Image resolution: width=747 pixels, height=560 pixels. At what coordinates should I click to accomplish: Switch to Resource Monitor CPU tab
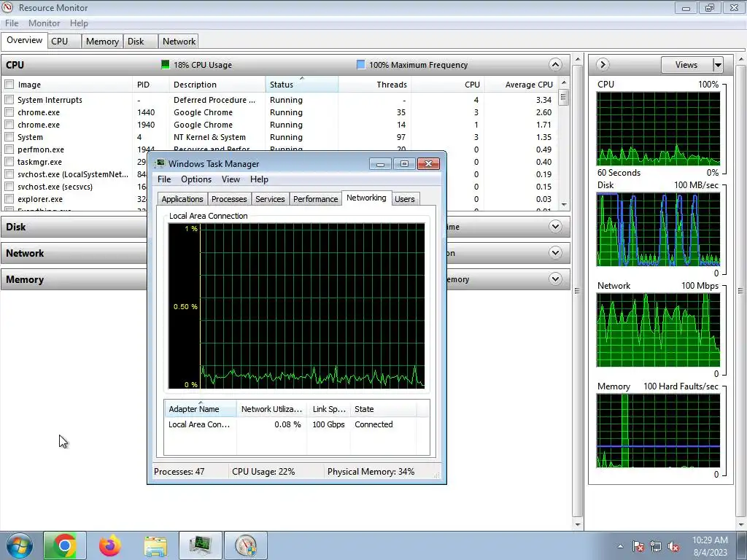point(64,41)
